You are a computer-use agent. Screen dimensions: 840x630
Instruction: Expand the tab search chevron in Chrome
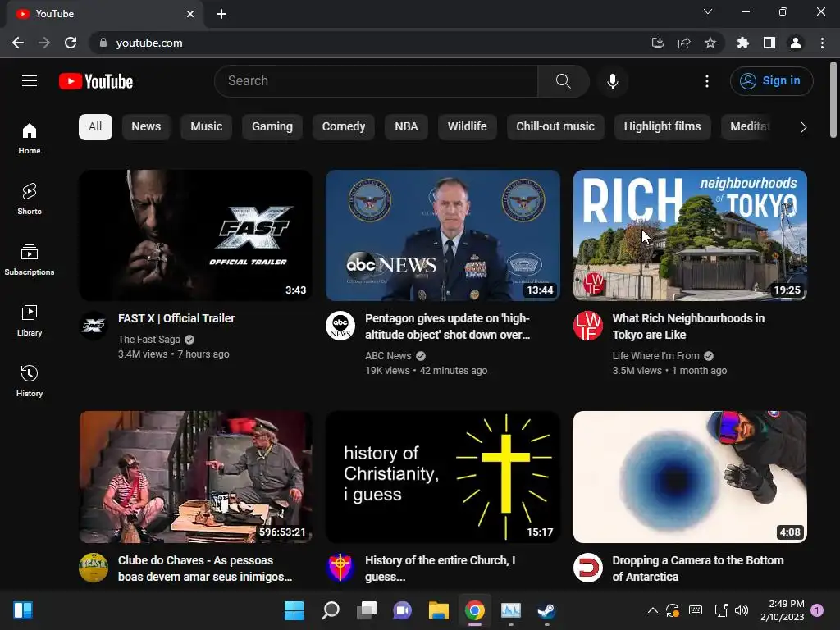tap(708, 11)
